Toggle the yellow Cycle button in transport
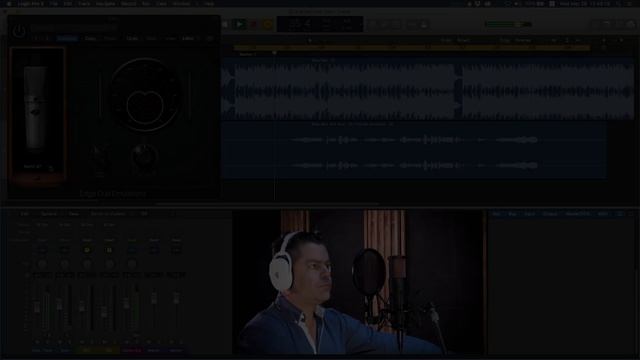The width and height of the screenshot is (640, 360). pos(268,24)
